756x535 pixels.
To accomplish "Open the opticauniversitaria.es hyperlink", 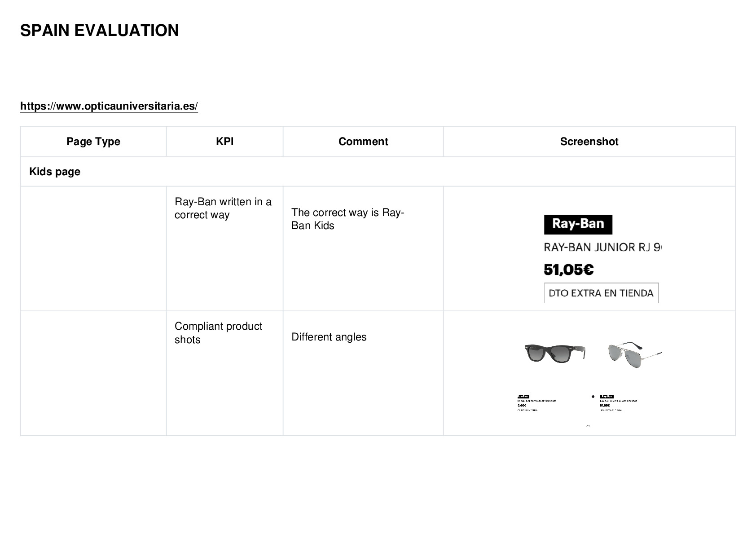I will coord(109,106).
